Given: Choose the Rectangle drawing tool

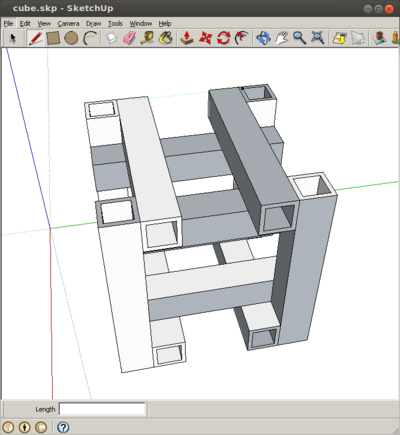Looking at the screenshot, I should click(x=53, y=38).
